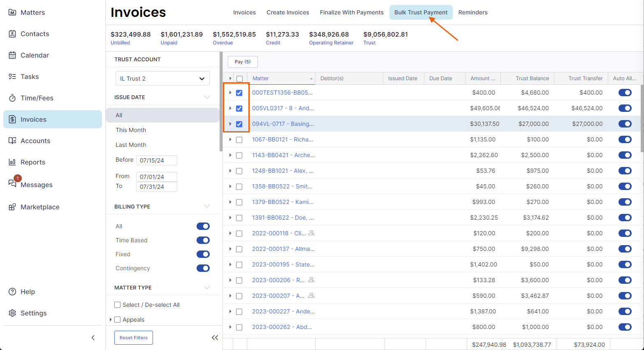Select the Tasks list icon
The height and width of the screenshot is (350, 644).
click(12, 76)
